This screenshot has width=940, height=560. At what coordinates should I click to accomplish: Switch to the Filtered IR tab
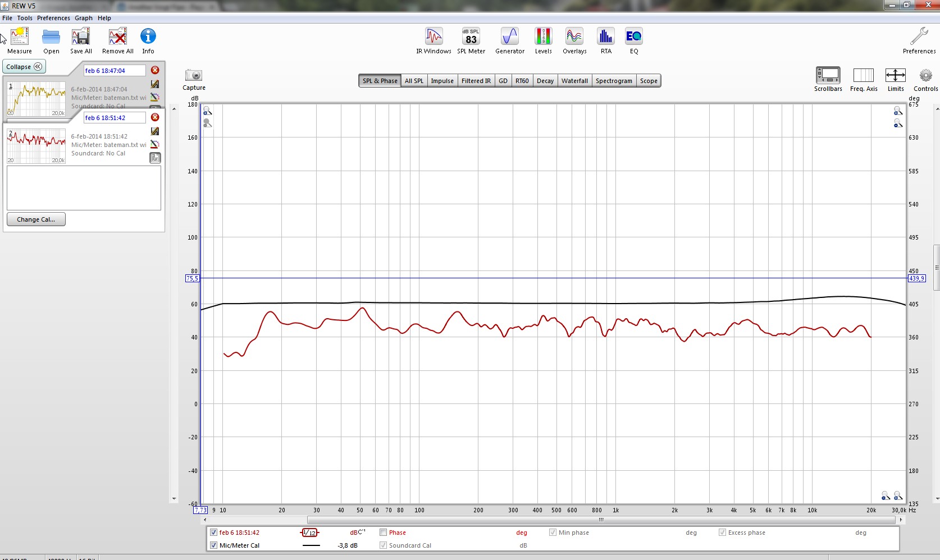[476, 81]
